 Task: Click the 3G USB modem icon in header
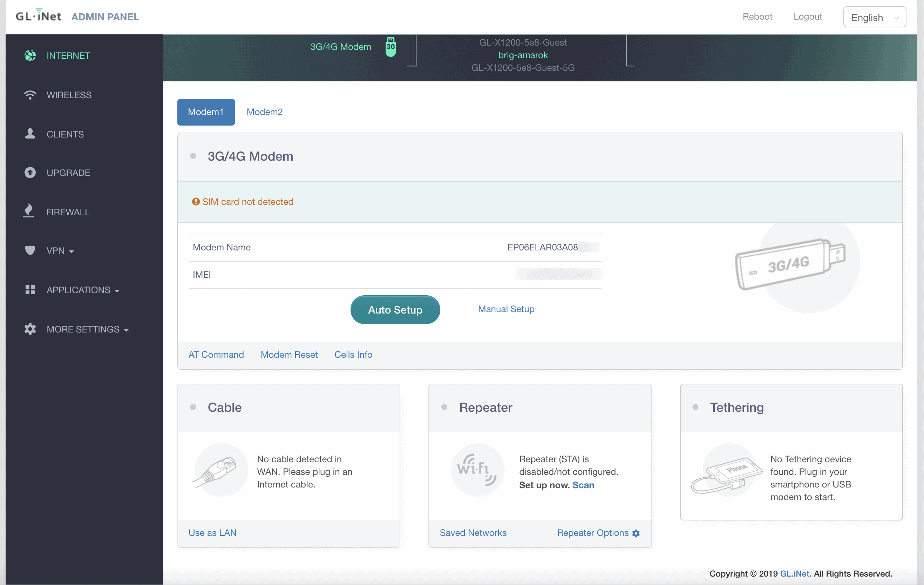pos(390,47)
